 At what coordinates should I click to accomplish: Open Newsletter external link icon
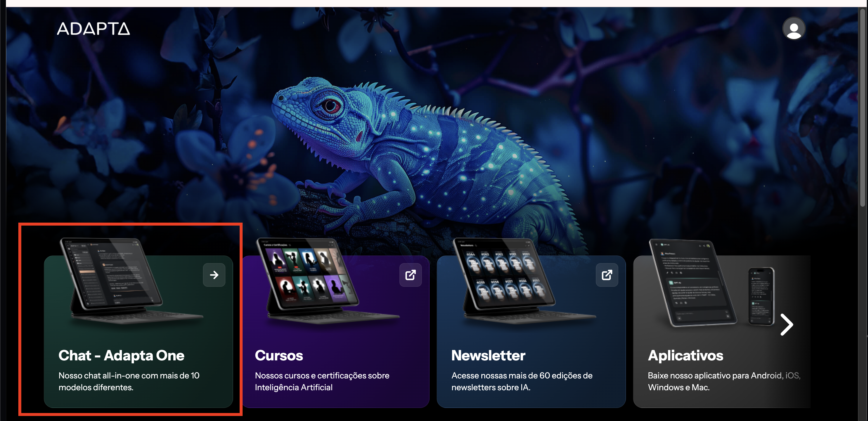click(x=607, y=275)
